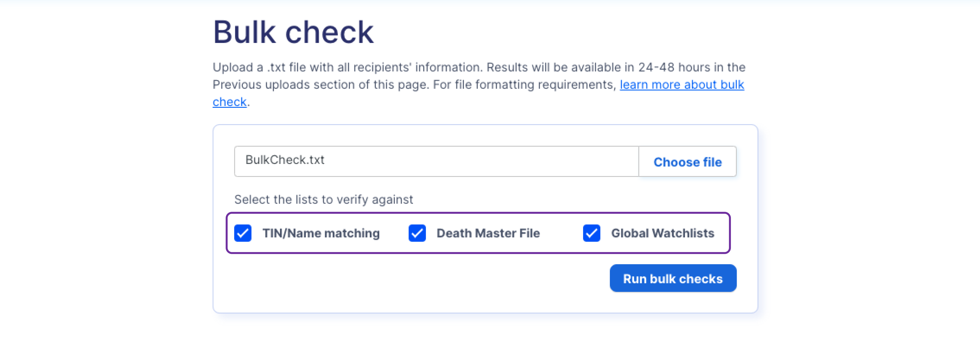Click the 'Select the lists to verify against' caption
The image size is (980, 340).
(323, 200)
